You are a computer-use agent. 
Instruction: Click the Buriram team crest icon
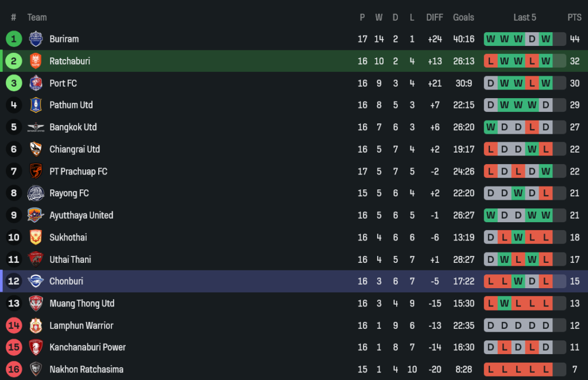click(x=36, y=39)
